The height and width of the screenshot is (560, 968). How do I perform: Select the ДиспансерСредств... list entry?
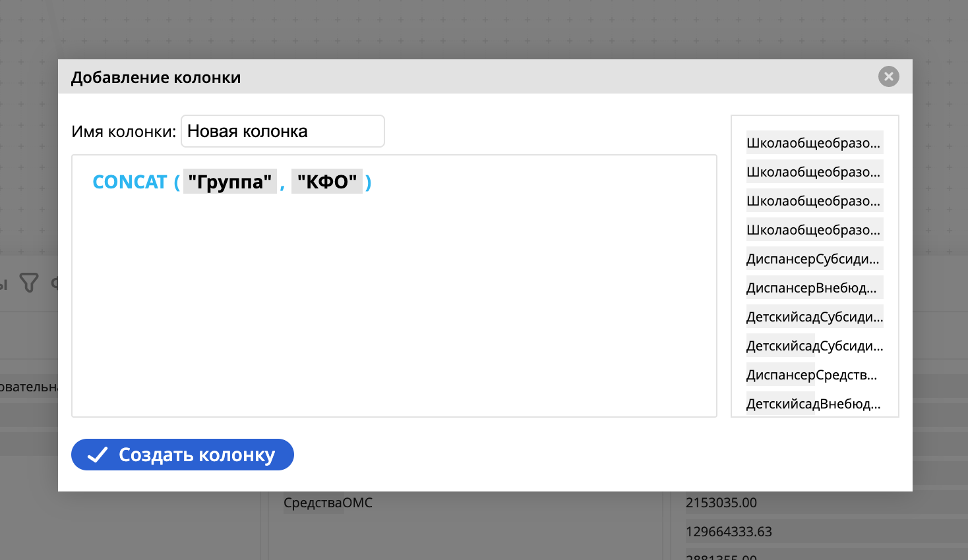tap(812, 375)
